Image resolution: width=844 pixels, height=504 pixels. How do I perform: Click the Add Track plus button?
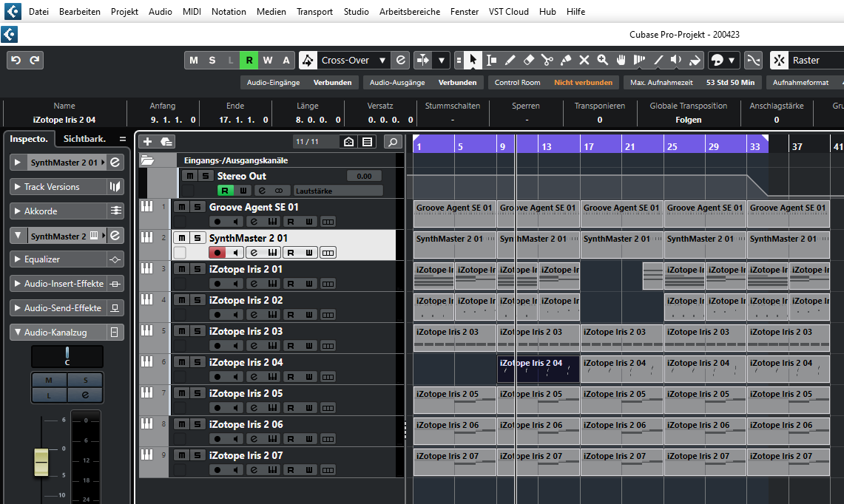147,142
